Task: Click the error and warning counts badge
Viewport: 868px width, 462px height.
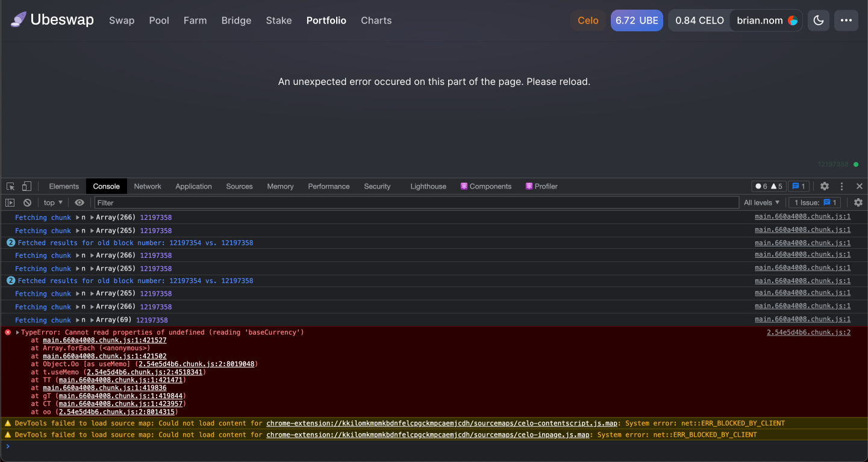Action: pos(769,186)
